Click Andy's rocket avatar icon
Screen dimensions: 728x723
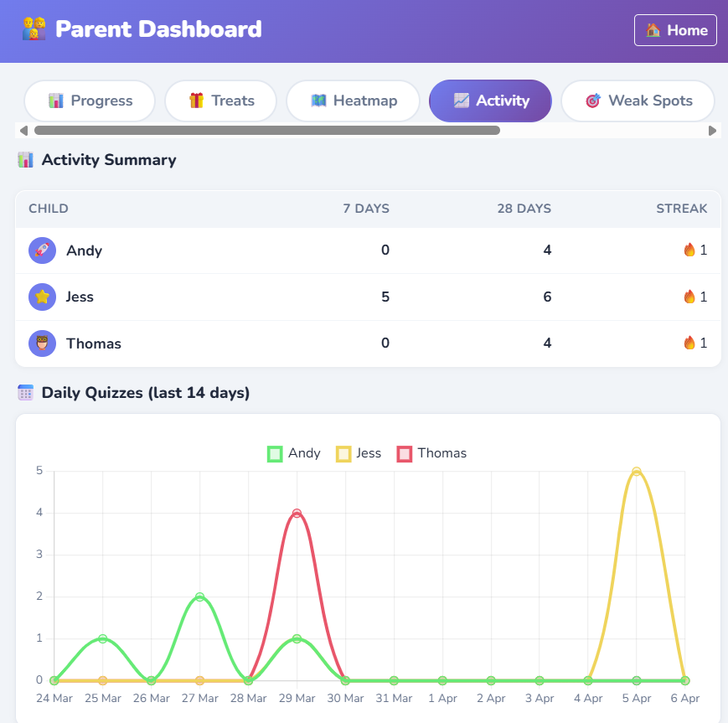tap(42, 250)
